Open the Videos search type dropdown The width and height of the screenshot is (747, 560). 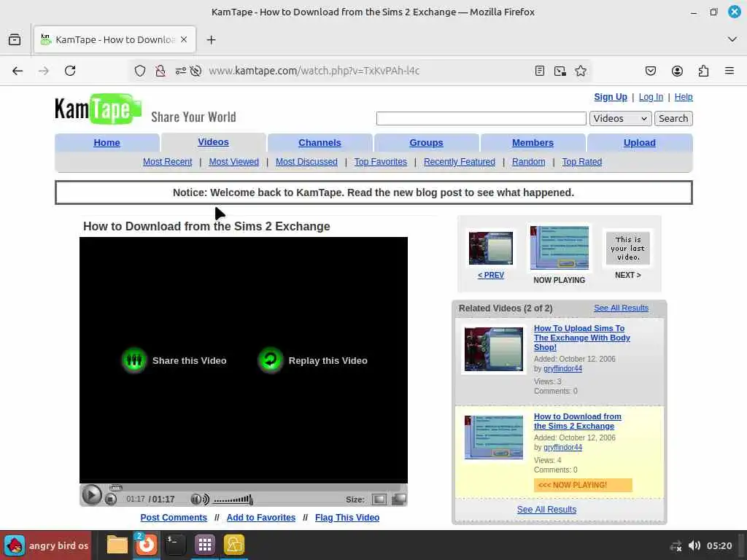click(620, 119)
